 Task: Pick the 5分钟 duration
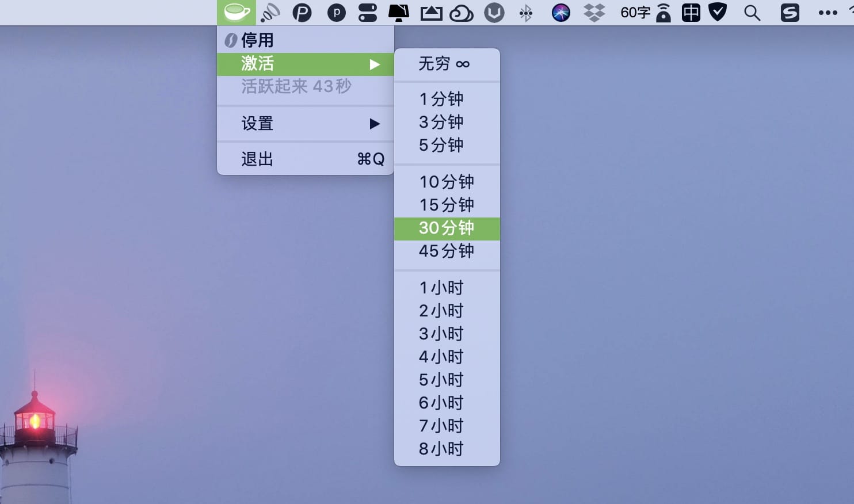(441, 145)
